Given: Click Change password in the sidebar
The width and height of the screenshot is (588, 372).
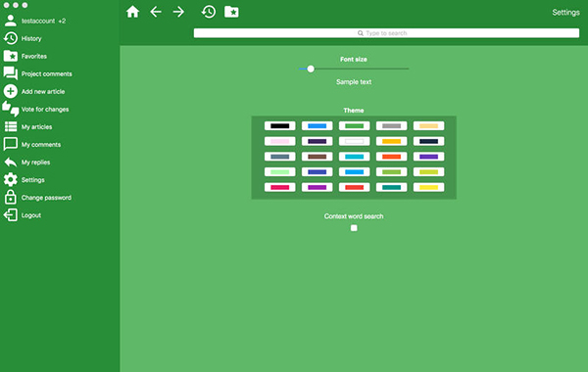Looking at the screenshot, I should pyautogui.click(x=46, y=198).
